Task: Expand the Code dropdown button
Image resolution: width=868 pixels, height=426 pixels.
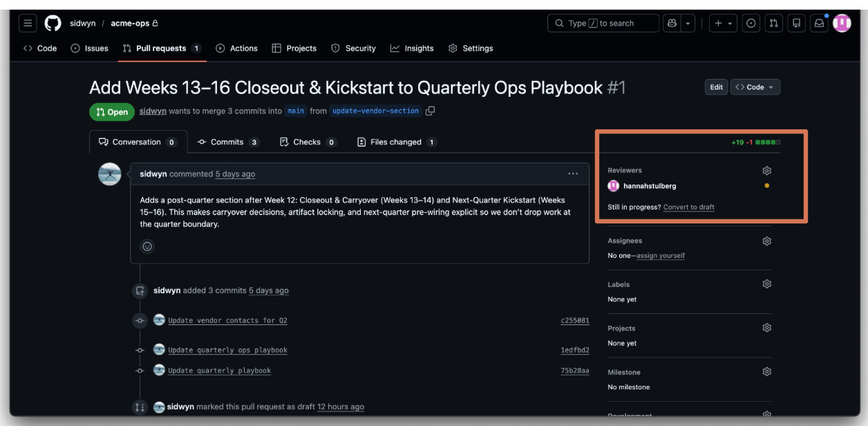Action: pos(755,87)
